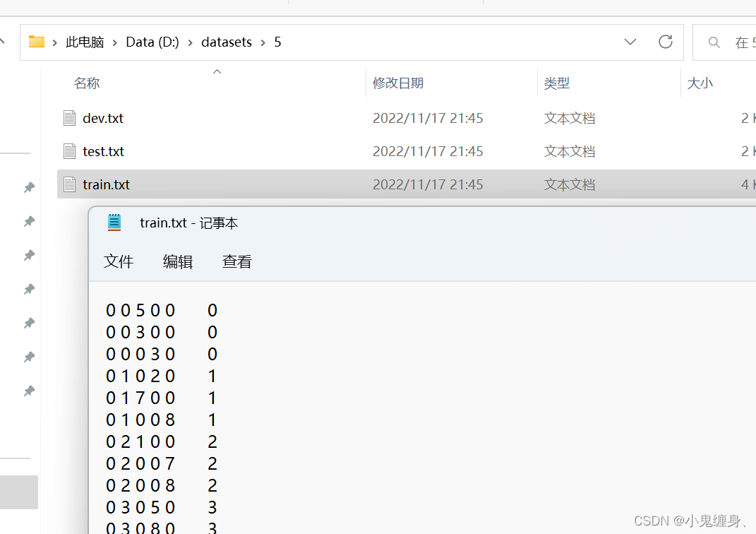Screen dimensions: 756x534
Task: Click the folder icon in address bar
Action: tap(37, 42)
